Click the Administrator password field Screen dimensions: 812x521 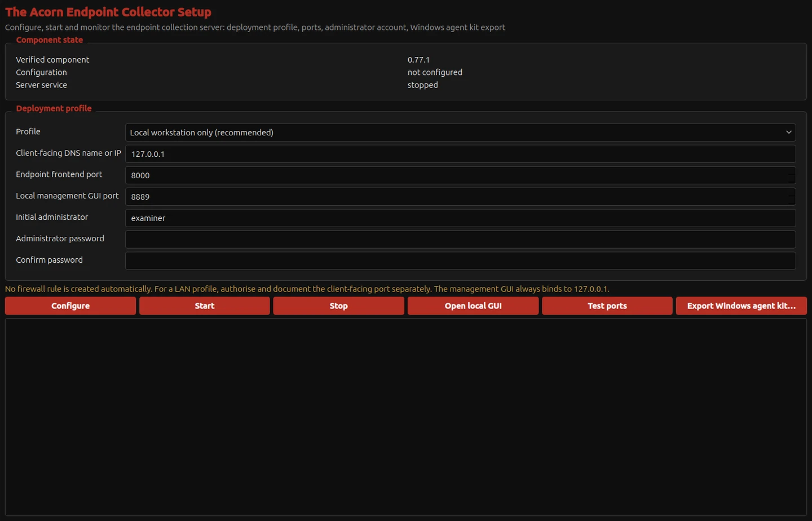coord(460,240)
